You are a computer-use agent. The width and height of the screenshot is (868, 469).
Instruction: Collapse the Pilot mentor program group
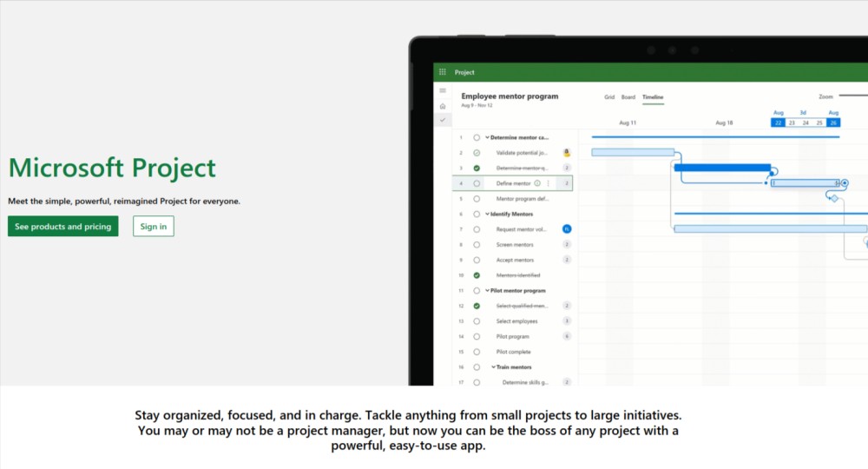[x=487, y=290]
